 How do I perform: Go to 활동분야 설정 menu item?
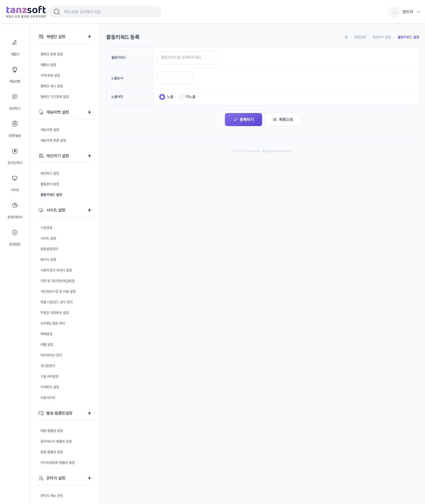(x=50, y=184)
